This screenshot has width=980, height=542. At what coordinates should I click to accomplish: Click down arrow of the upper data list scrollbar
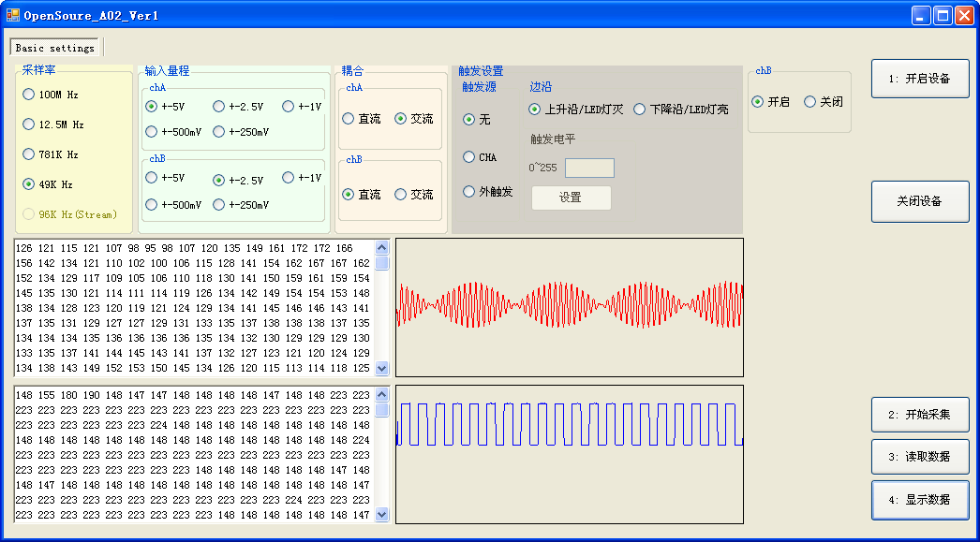point(382,369)
